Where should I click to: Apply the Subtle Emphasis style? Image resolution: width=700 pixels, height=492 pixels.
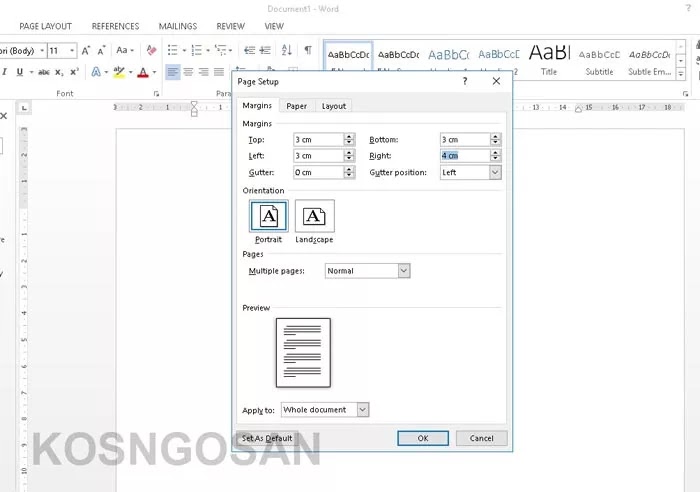click(x=650, y=60)
